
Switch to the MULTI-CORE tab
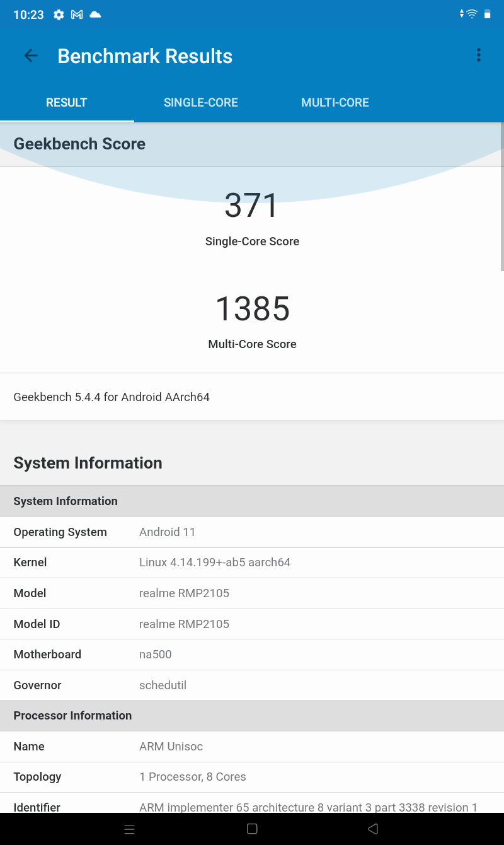coord(335,103)
